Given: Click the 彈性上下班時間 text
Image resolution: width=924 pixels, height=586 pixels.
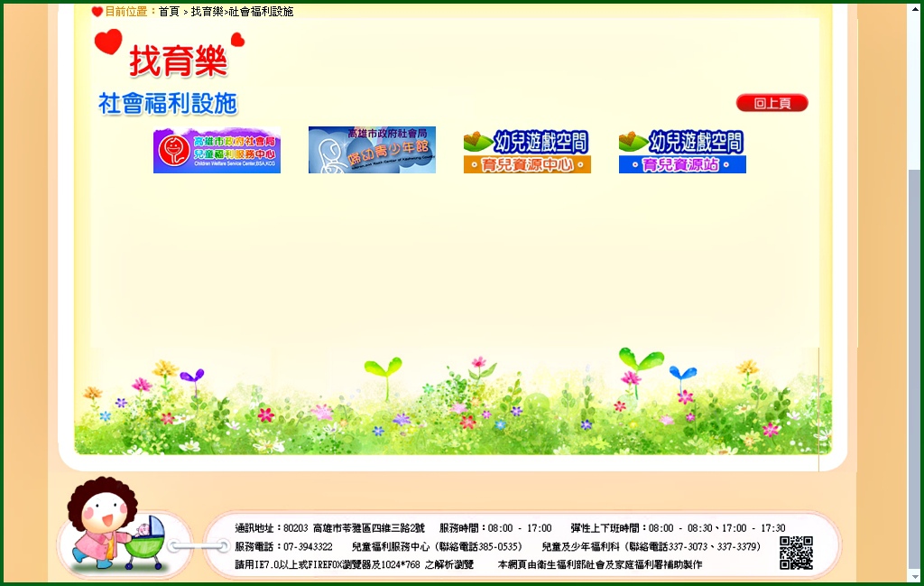Looking at the screenshot, I should (x=678, y=528).
